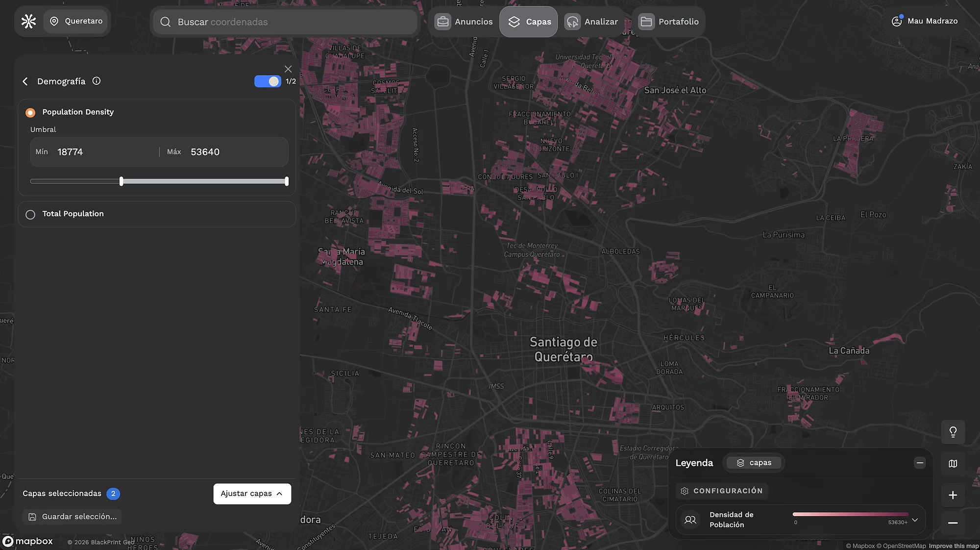Click the maximum threshold slider handle
This screenshot has width=980, height=550.
(287, 181)
